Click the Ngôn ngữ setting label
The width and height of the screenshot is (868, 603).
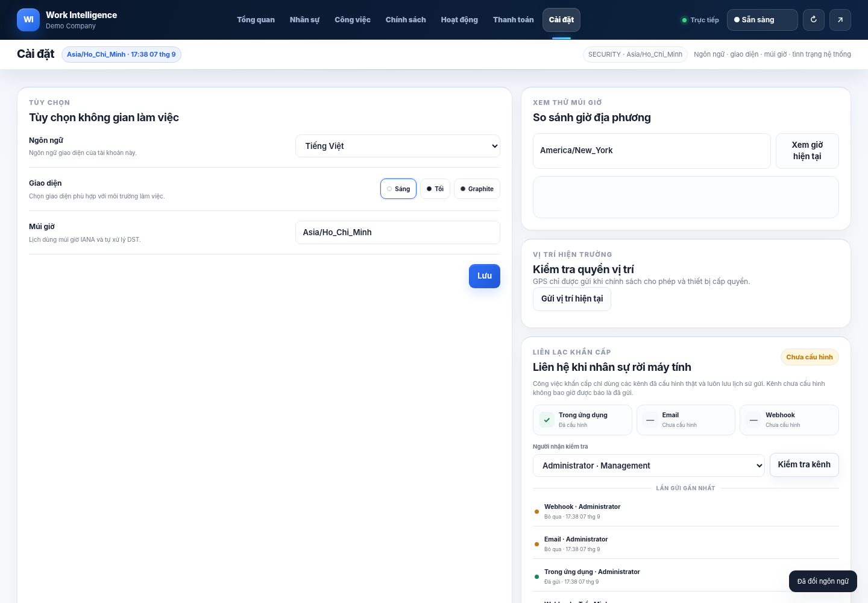46,140
